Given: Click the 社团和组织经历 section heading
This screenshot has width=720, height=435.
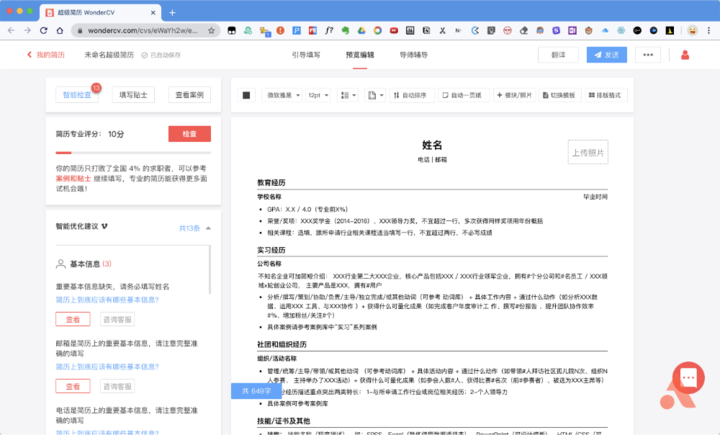Looking at the screenshot, I should coord(281,344).
